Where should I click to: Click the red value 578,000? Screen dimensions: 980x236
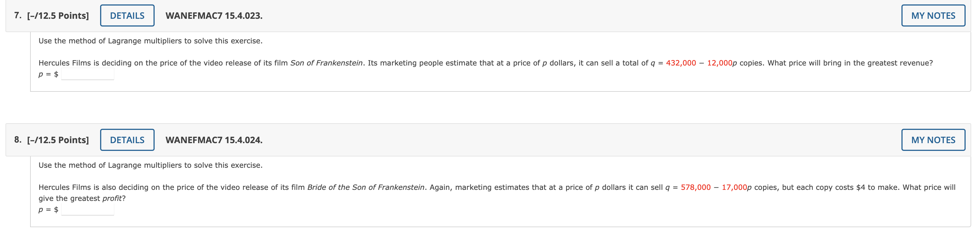click(695, 187)
